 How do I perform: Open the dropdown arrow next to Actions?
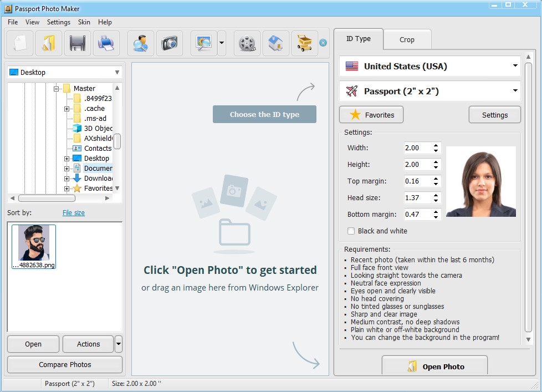(119, 344)
